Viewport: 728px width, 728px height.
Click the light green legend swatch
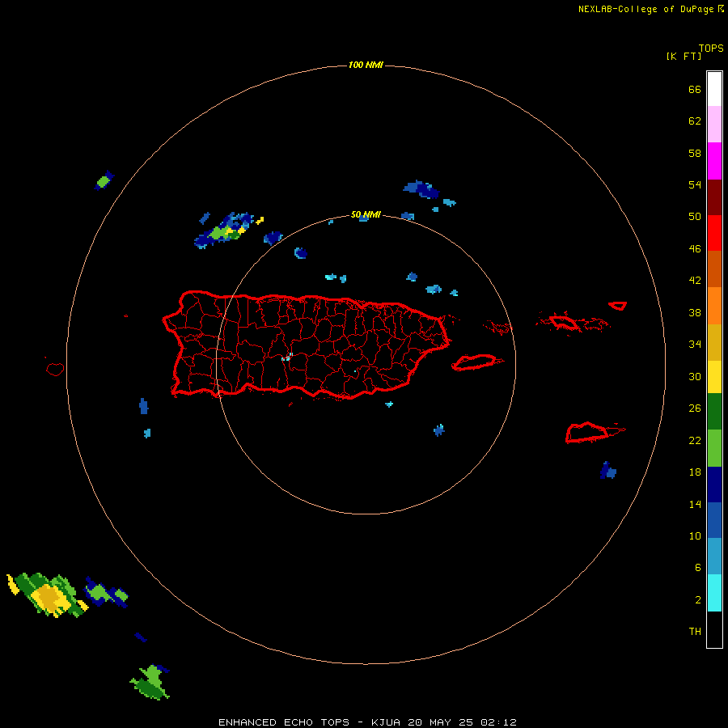(714, 448)
